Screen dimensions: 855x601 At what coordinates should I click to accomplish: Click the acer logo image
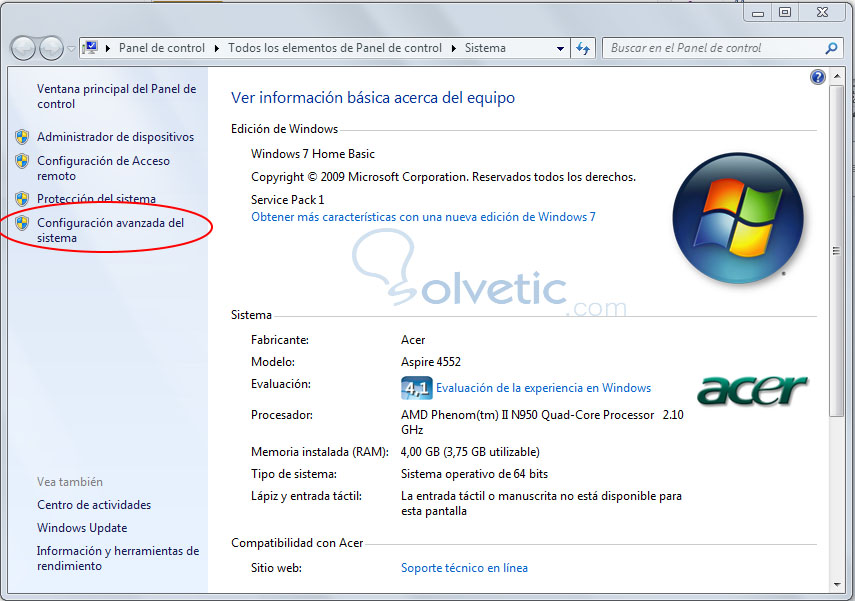[752, 390]
